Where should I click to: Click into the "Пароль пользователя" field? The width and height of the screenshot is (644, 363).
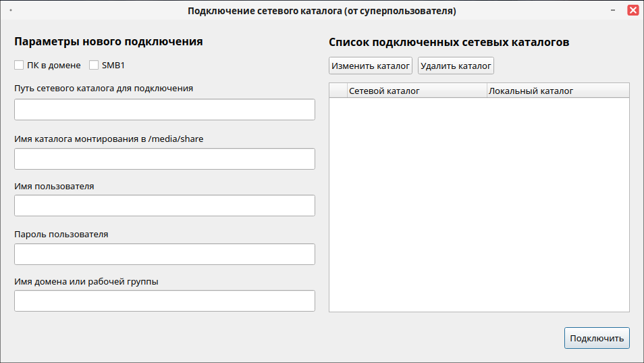(164, 254)
